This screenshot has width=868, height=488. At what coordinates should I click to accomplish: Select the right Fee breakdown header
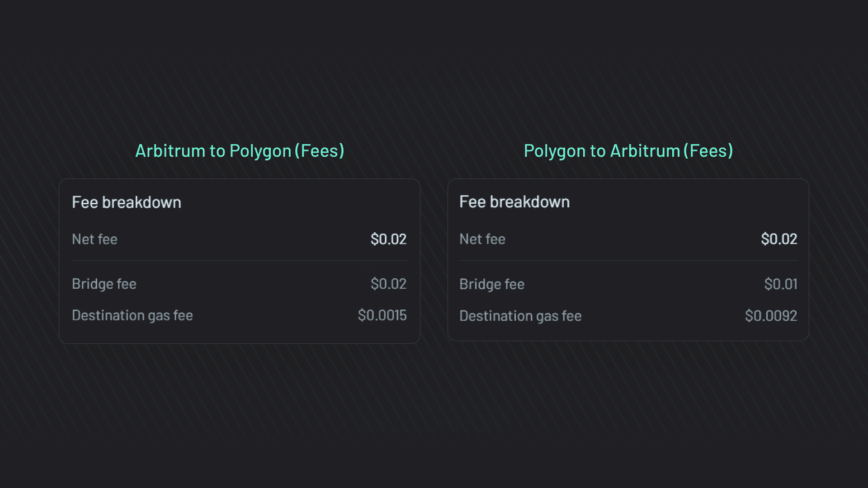[x=514, y=202]
